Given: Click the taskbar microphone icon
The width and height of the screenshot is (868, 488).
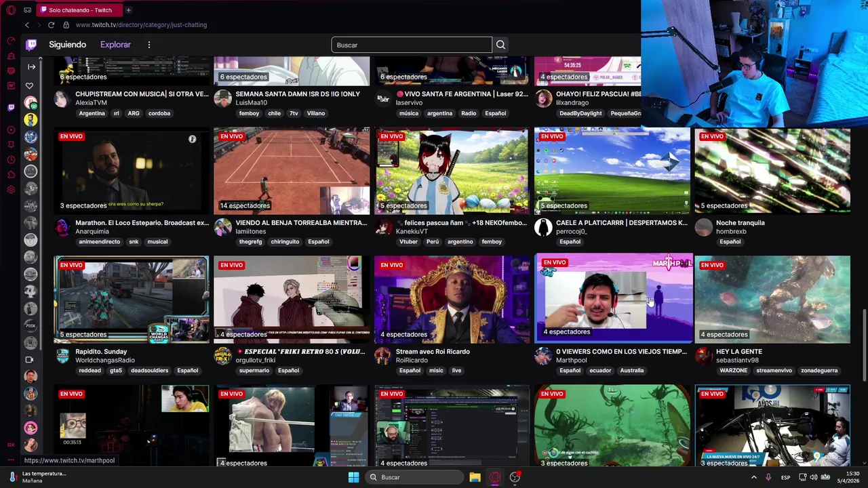Looking at the screenshot, I should (768, 477).
